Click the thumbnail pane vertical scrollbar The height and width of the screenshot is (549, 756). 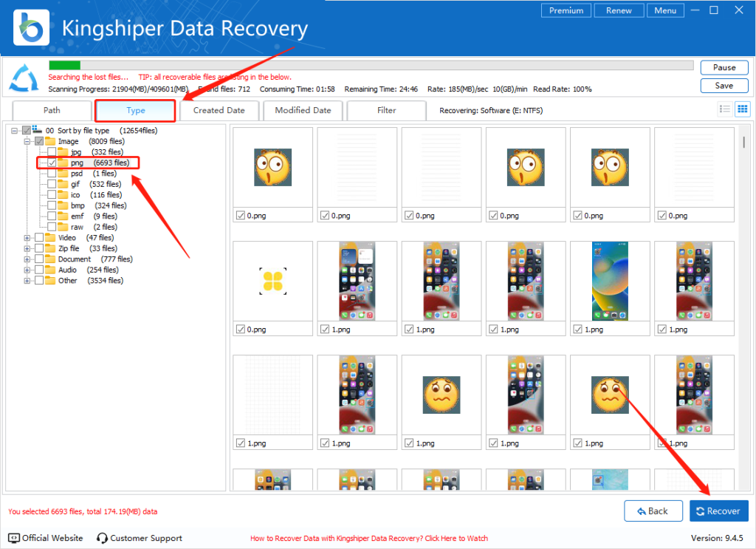[x=743, y=143]
